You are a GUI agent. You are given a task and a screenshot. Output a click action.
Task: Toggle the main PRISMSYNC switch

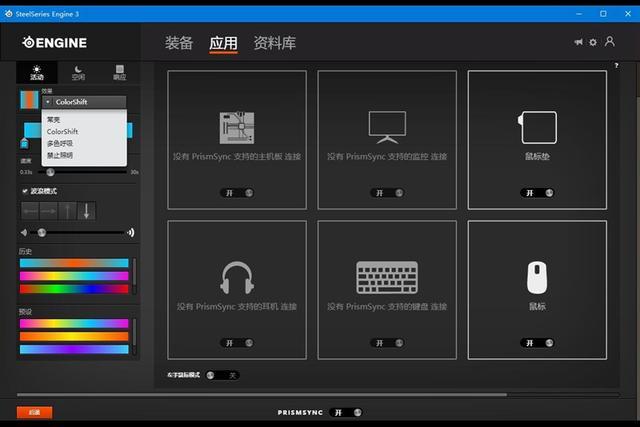click(x=346, y=412)
